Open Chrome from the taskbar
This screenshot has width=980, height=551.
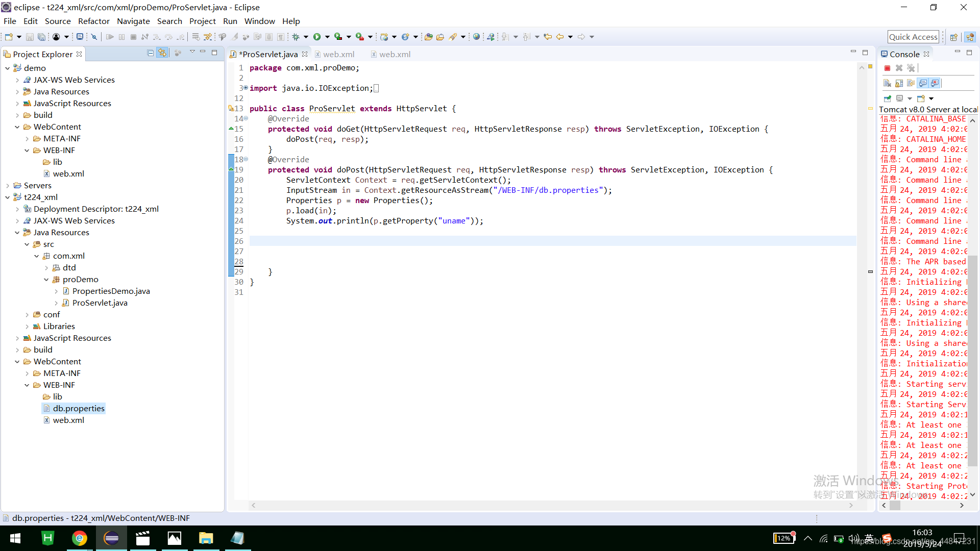click(79, 538)
